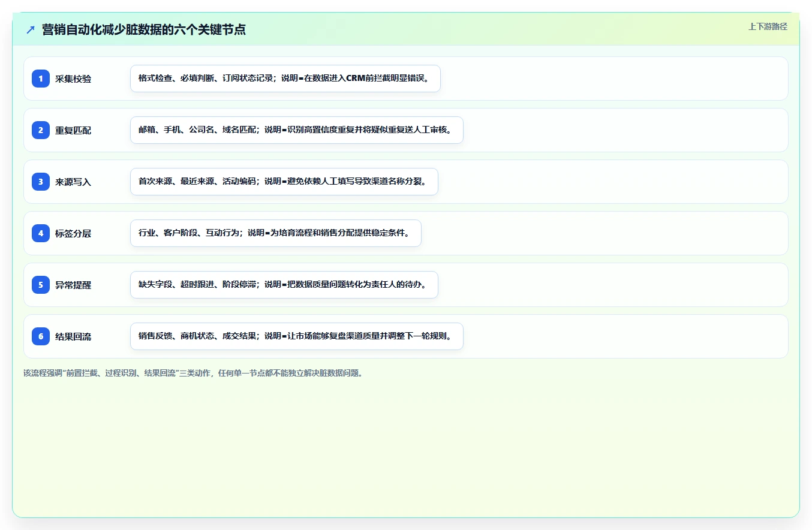
Task: Select the 结果回流 step label
Action: (73, 336)
